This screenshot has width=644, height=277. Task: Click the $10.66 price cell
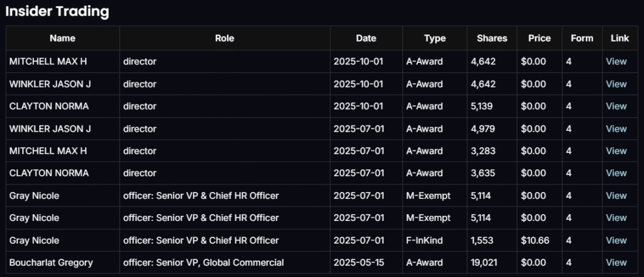535,240
